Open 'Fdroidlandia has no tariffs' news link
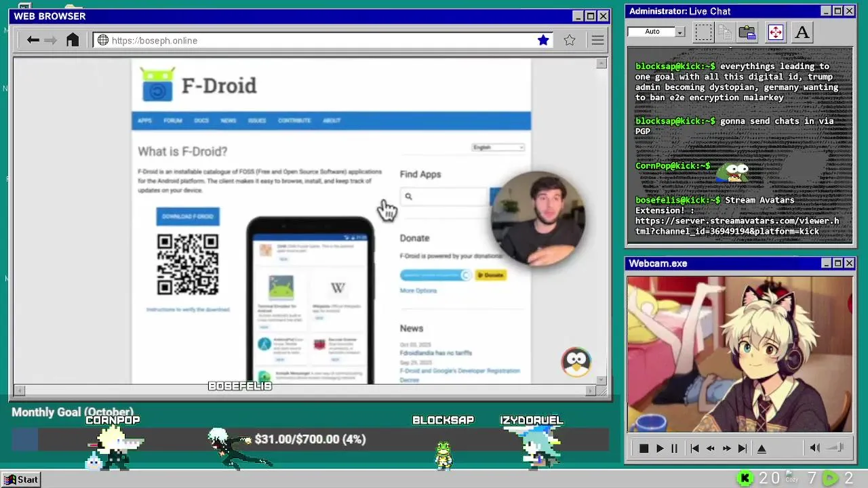 (436, 352)
